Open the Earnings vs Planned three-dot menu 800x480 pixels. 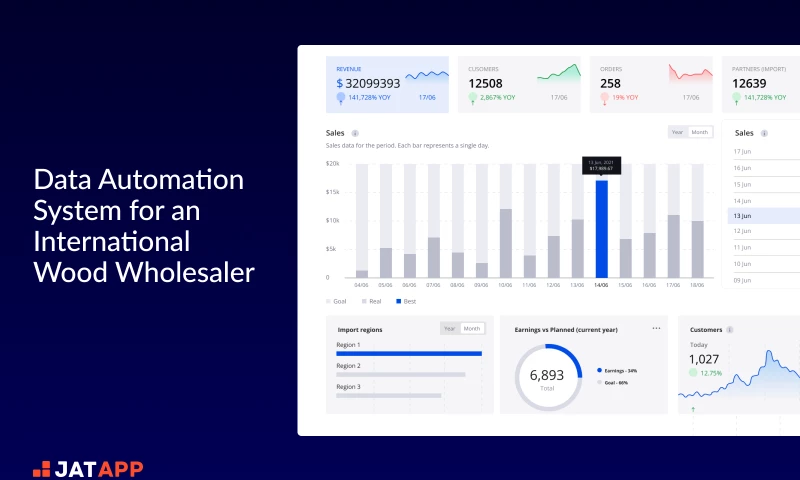(656, 328)
